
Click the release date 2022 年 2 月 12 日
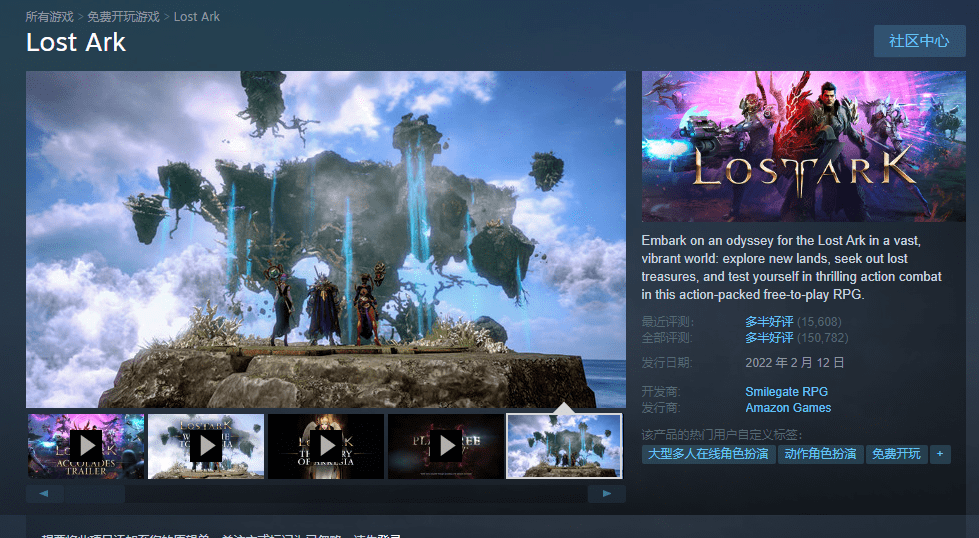[794, 363]
